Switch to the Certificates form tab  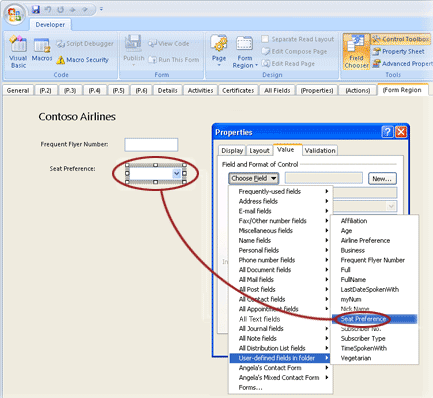[x=238, y=90]
